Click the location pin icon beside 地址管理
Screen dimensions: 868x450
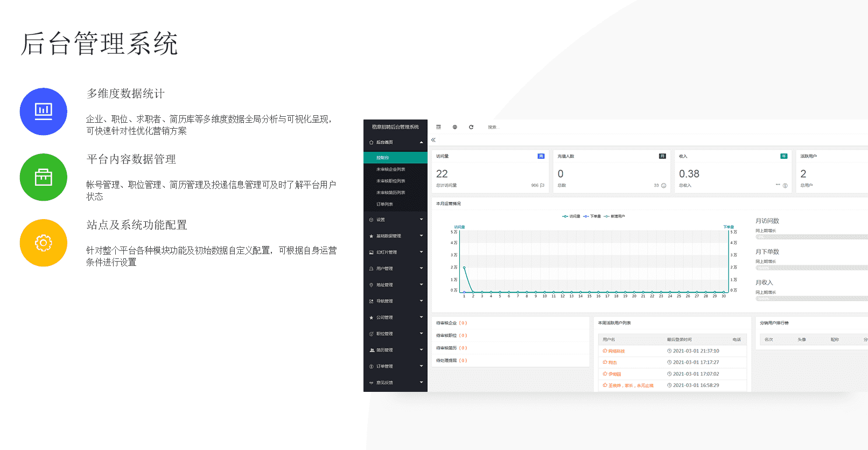pos(372,285)
